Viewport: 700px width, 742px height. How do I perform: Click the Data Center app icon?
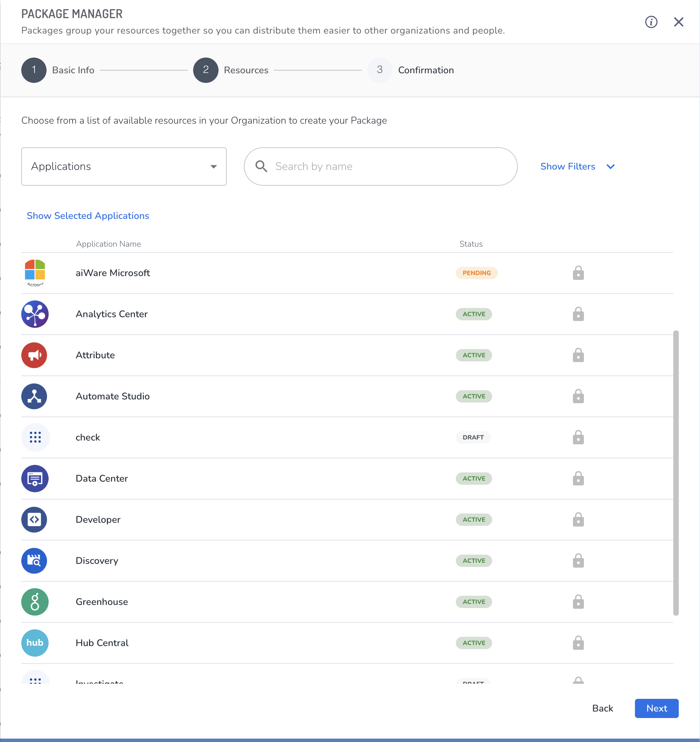pos(35,478)
